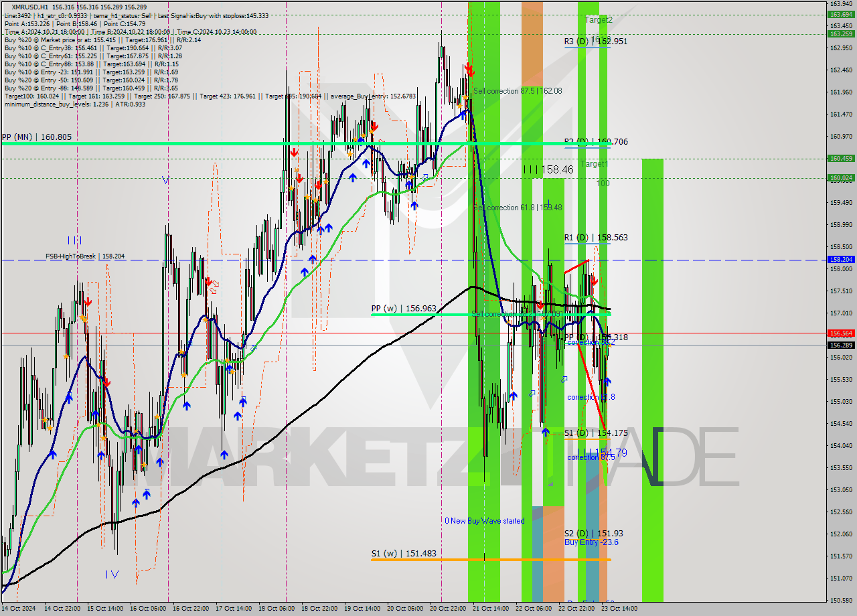Select the 'Target100: 160.024' info line
This screenshot has height=616, width=857.
pos(210,96)
